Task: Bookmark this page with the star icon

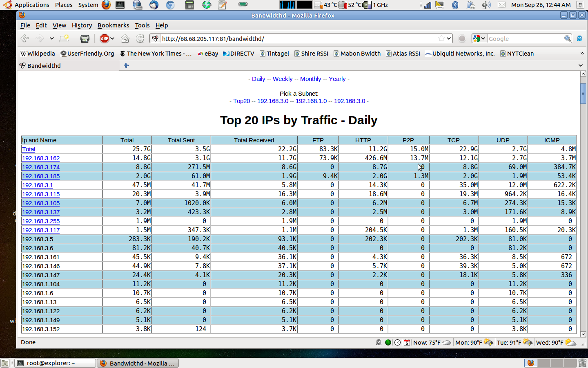Action: pyautogui.click(x=441, y=38)
